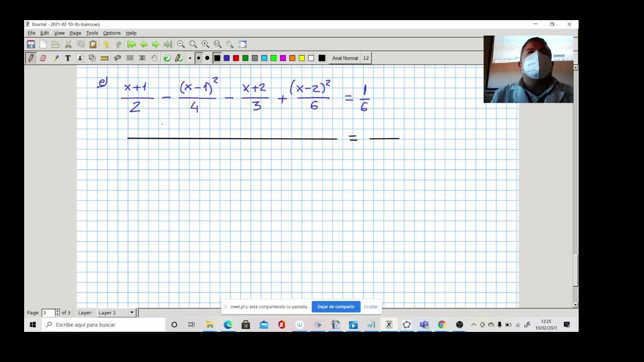This screenshot has height=362, width=644.
Task: Pick the blue pen color
Action: coord(226,58)
